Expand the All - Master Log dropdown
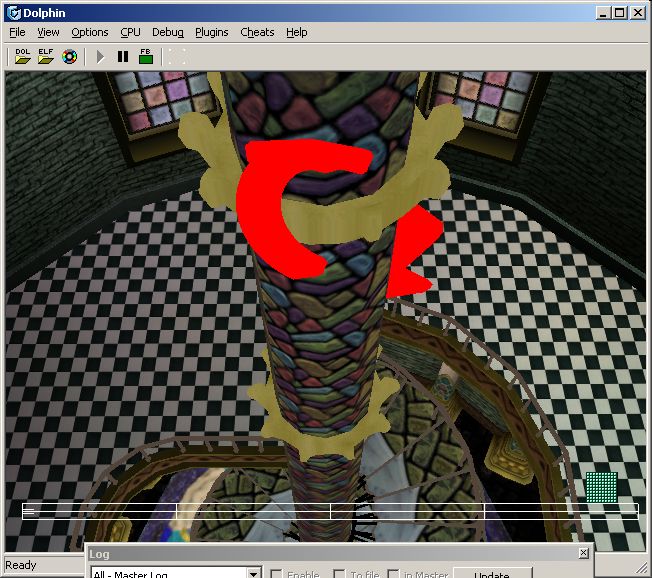The image size is (652, 578). (x=254, y=574)
